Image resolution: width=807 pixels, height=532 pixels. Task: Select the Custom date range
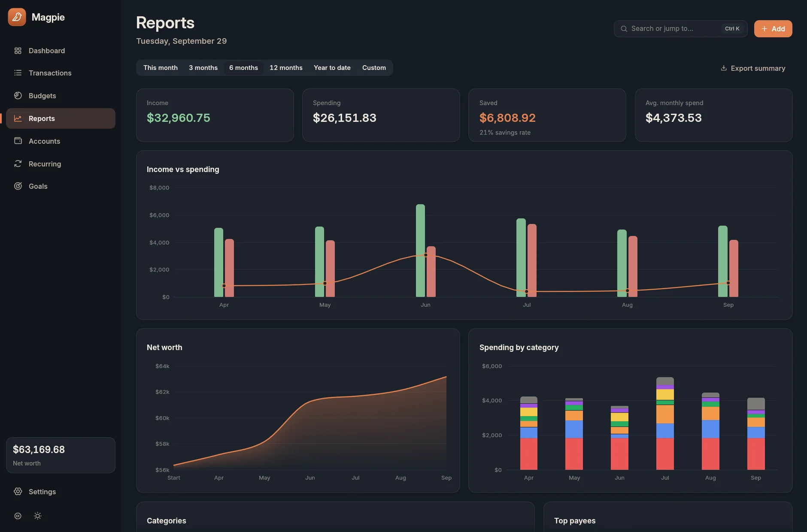coord(374,68)
